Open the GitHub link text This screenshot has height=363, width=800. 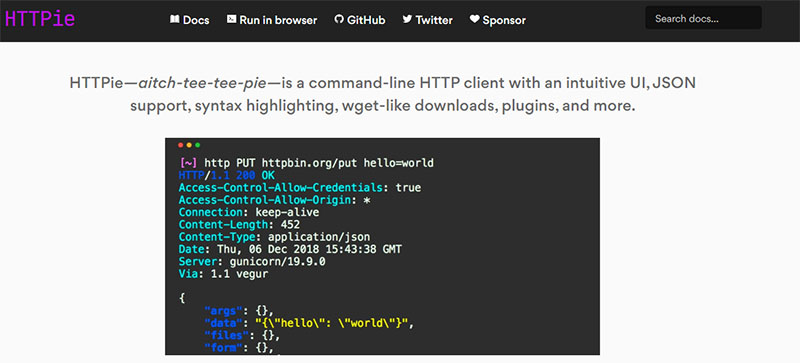click(366, 20)
